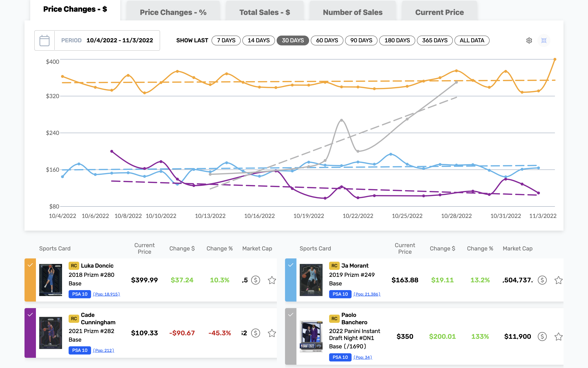The image size is (588, 368).
Task: Click Ja Morant current price $163.88
Action: coord(405,280)
